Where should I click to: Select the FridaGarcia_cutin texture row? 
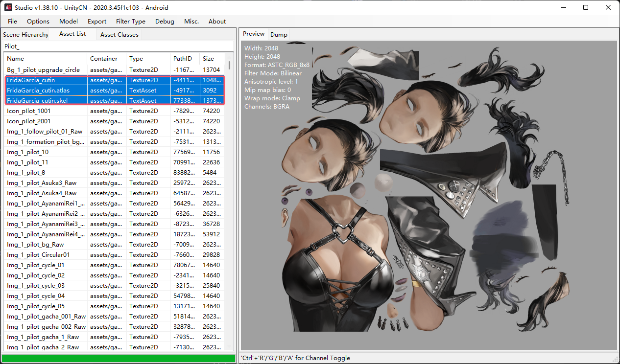[x=114, y=80]
